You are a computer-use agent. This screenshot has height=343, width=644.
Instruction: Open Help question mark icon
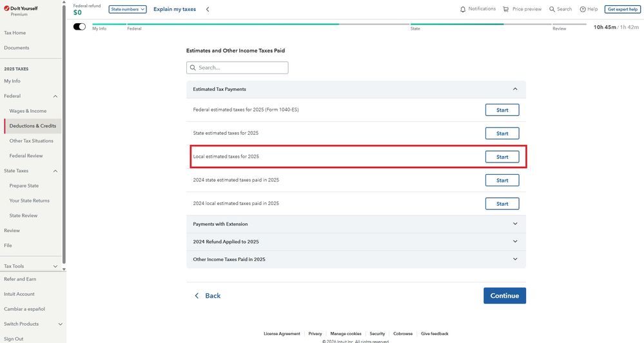(x=583, y=9)
